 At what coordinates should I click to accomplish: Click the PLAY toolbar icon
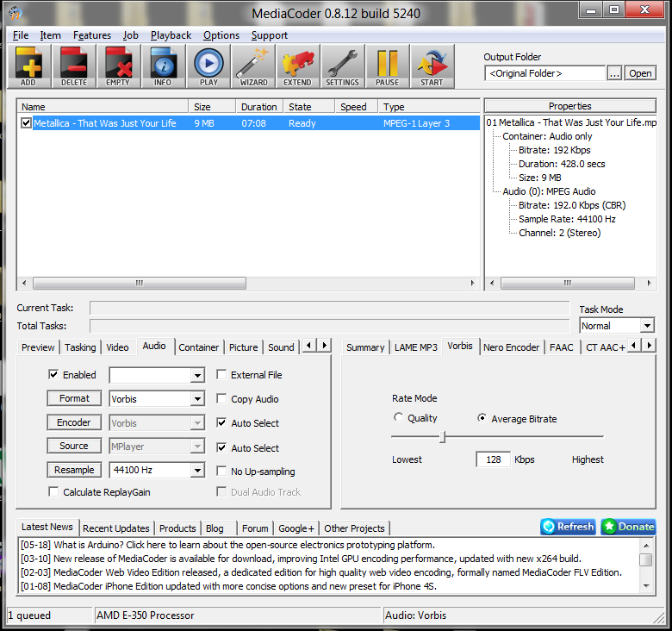[208, 66]
